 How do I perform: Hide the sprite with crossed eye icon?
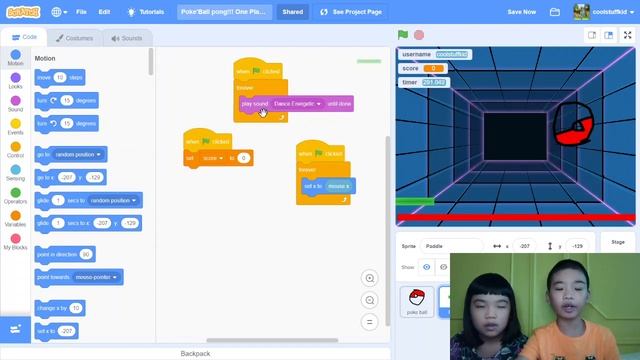443,267
